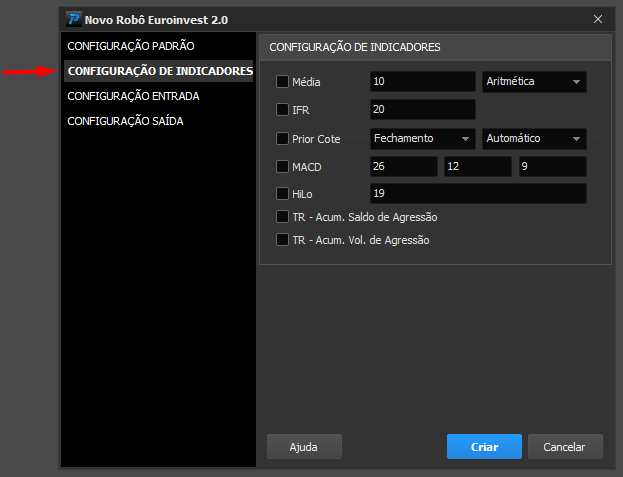Click the Cancelar button
The width and height of the screenshot is (623, 477).
pos(565,447)
